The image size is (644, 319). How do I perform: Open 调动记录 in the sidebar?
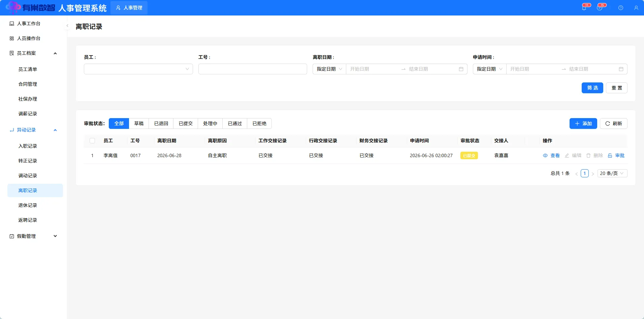(x=35, y=176)
